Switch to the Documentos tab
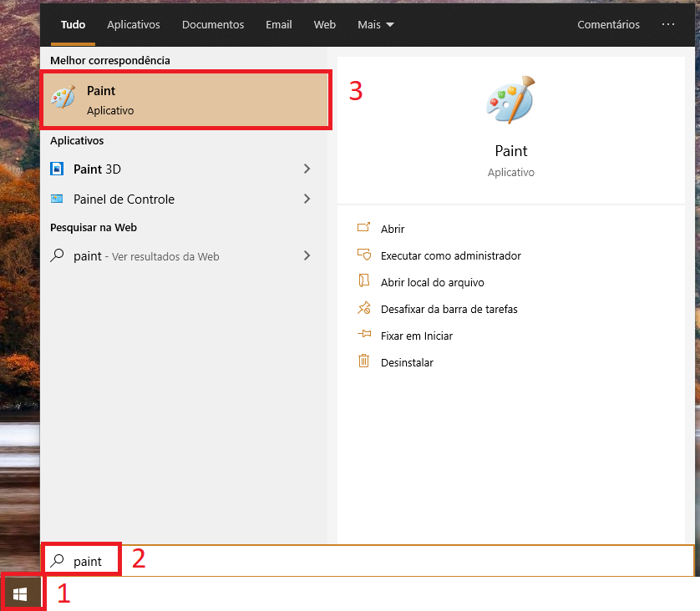The image size is (700, 611). tap(213, 25)
